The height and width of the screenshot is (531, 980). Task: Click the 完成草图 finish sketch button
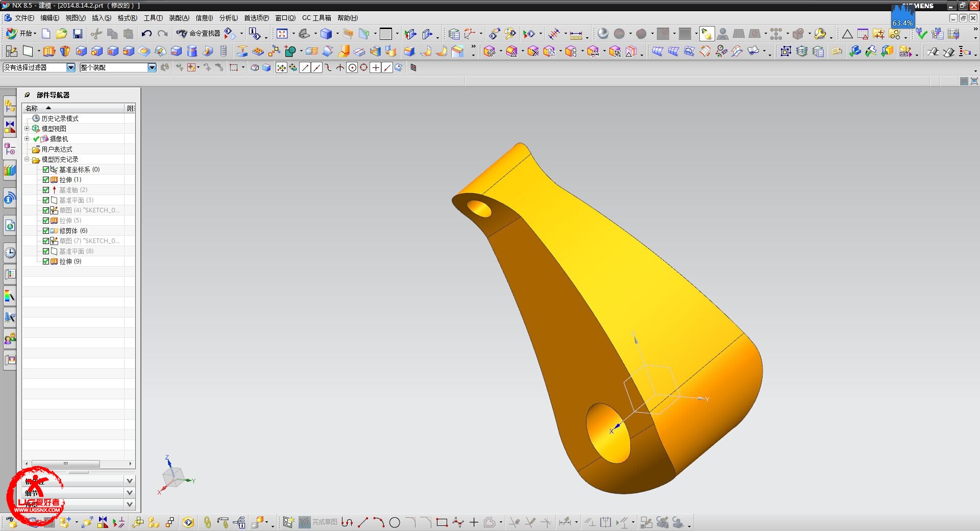click(x=318, y=522)
